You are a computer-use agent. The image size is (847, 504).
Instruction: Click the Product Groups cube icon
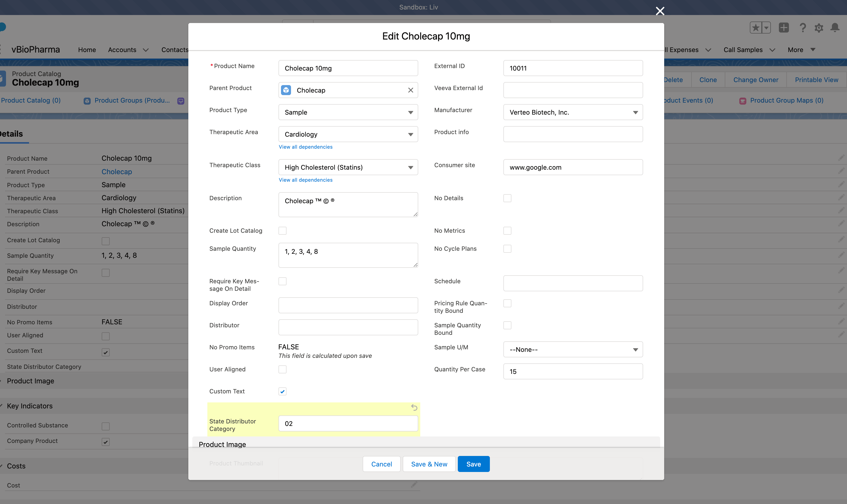87,101
